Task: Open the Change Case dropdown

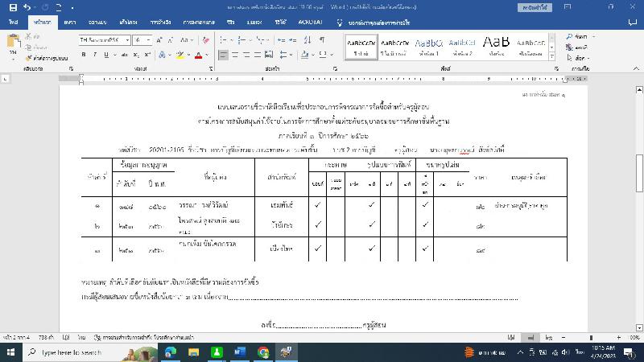Action: 187,39
